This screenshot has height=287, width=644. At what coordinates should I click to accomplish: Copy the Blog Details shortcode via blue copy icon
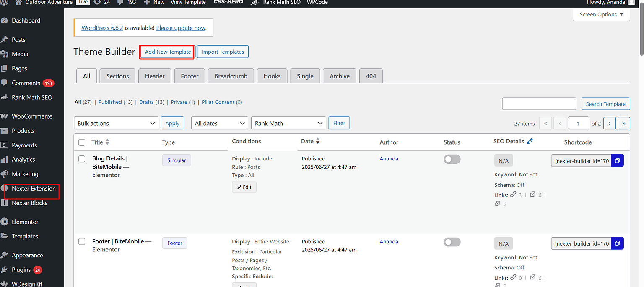[x=617, y=160]
